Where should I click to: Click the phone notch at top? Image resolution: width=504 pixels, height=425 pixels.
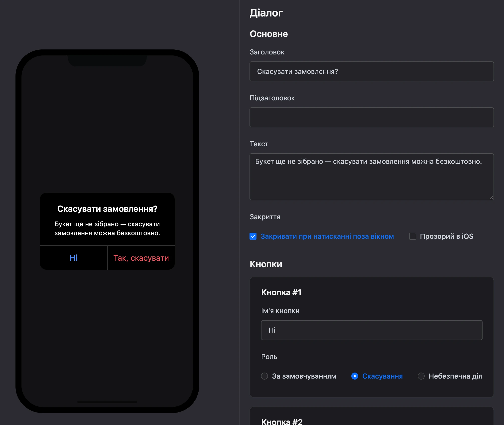click(107, 61)
